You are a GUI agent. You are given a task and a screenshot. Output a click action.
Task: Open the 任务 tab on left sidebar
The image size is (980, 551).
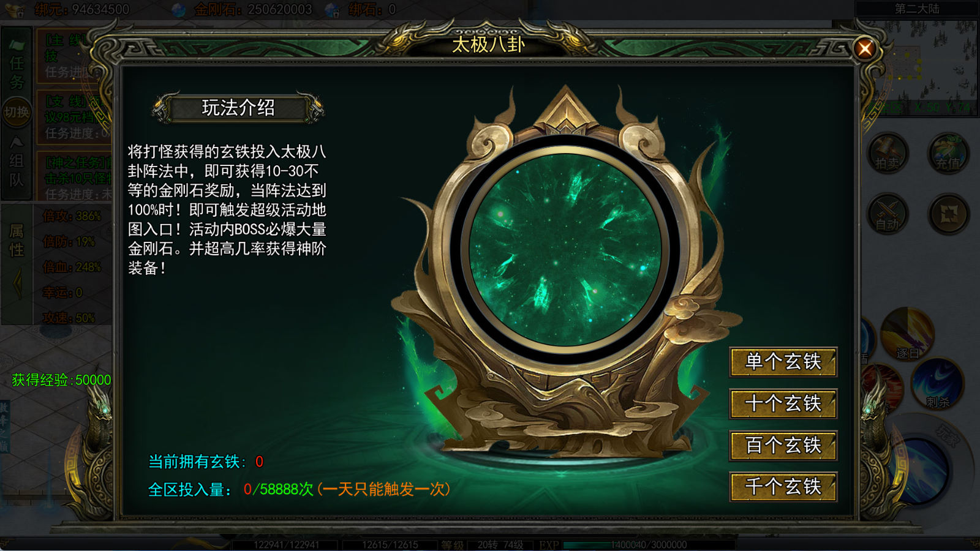(17, 63)
